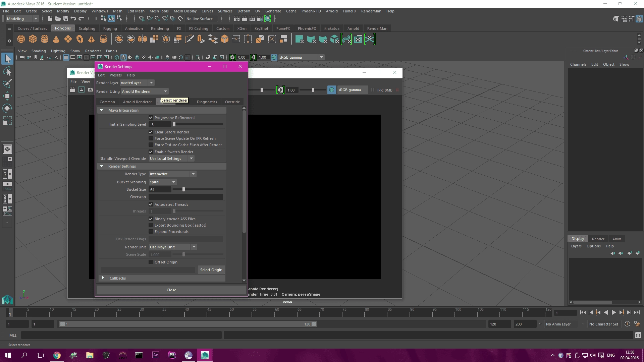Activate the Select tool arrow
Screen dimensions: 644x362
[7, 59]
